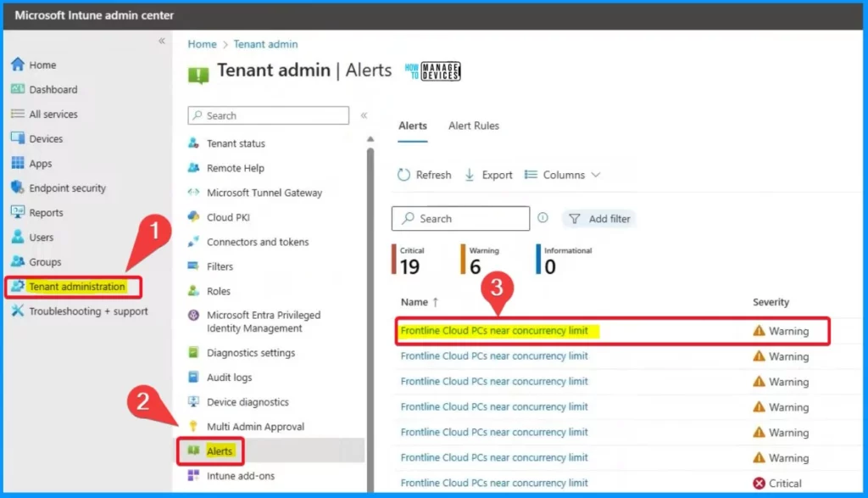Sort alerts by Severity column header
Image resolution: width=868 pixels, height=498 pixels.
point(771,302)
